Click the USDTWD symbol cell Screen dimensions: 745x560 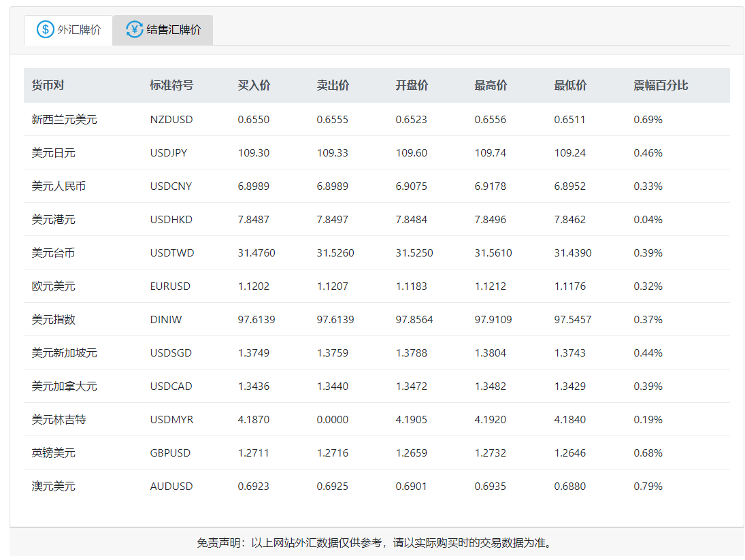point(172,252)
